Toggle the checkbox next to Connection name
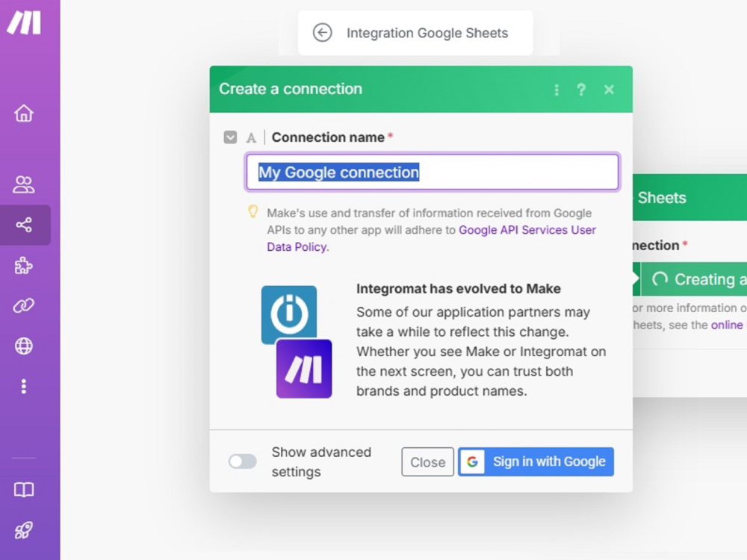The width and height of the screenshot is (747, 560). pyautogui.click(x=230, y=137)
